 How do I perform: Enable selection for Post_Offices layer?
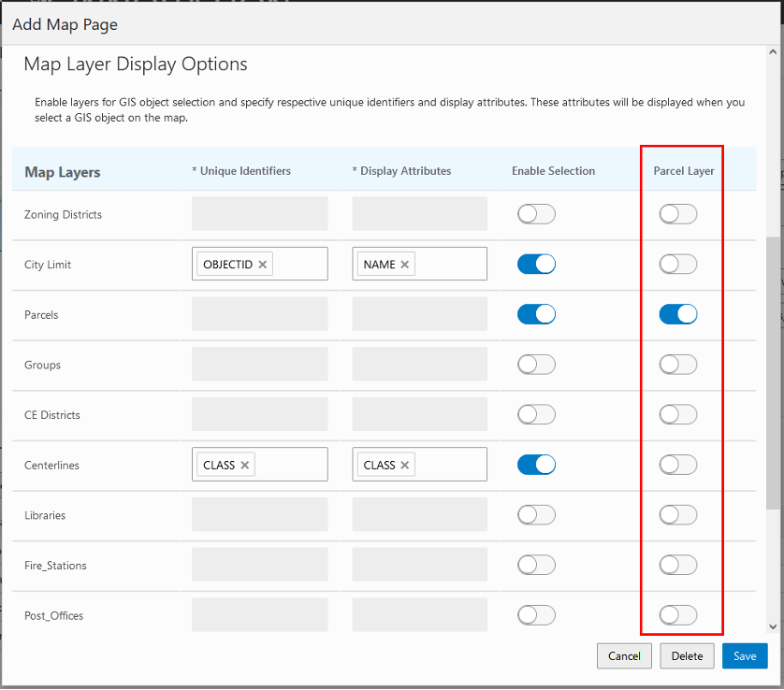(536, 614)
